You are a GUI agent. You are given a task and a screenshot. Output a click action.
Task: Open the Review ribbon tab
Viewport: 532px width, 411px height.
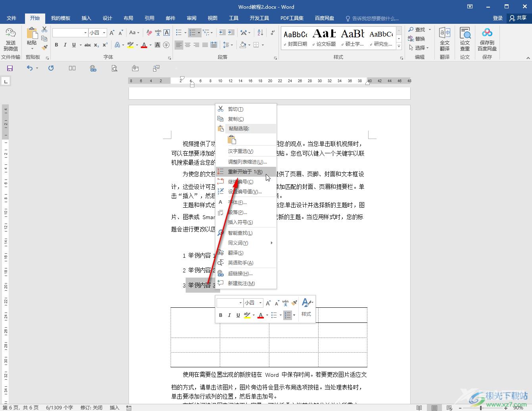click(x=192, y=18)
